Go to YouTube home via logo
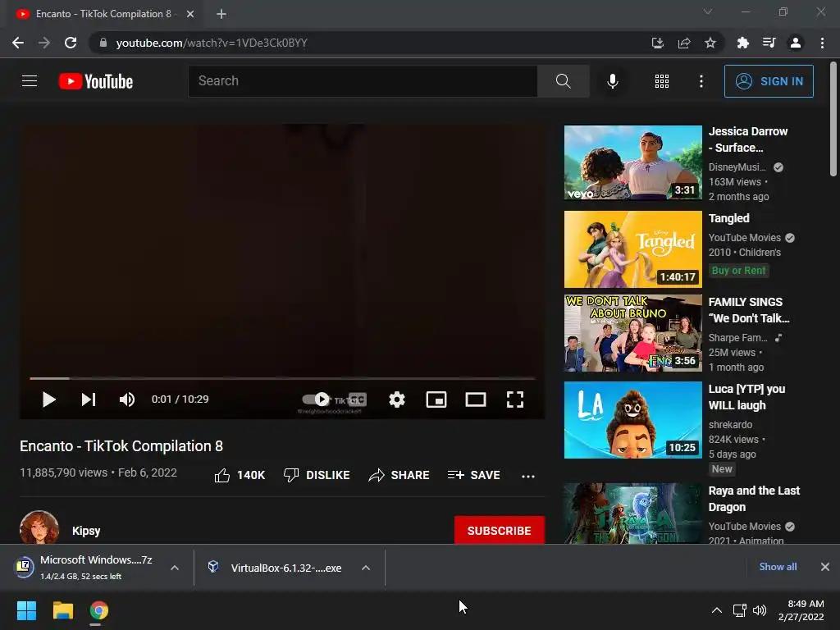 click(96, 81)
